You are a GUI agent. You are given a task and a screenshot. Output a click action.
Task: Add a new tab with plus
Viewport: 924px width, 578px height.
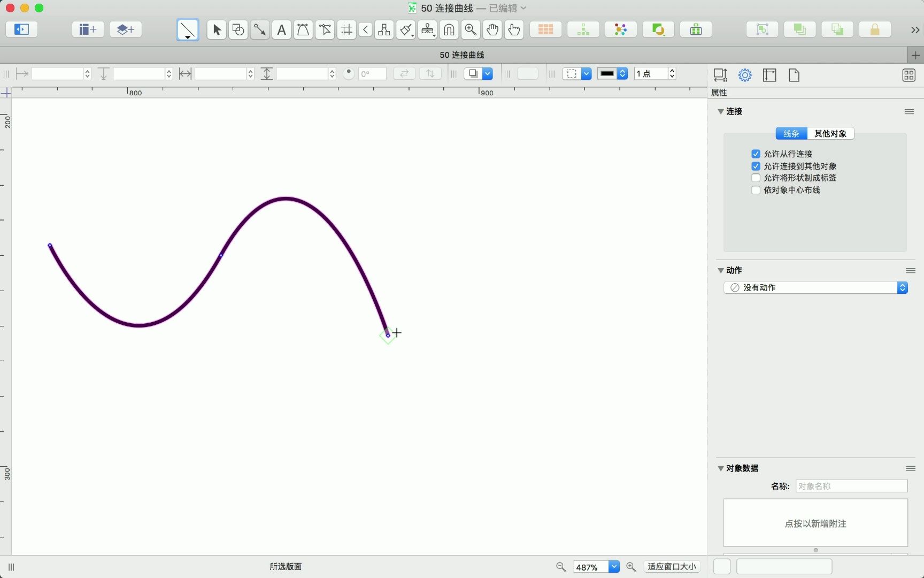[x=915, y=55]
